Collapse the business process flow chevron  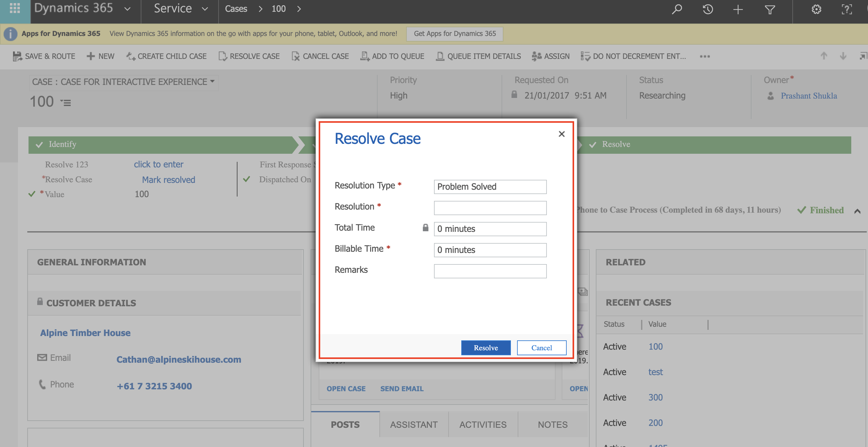857,211
